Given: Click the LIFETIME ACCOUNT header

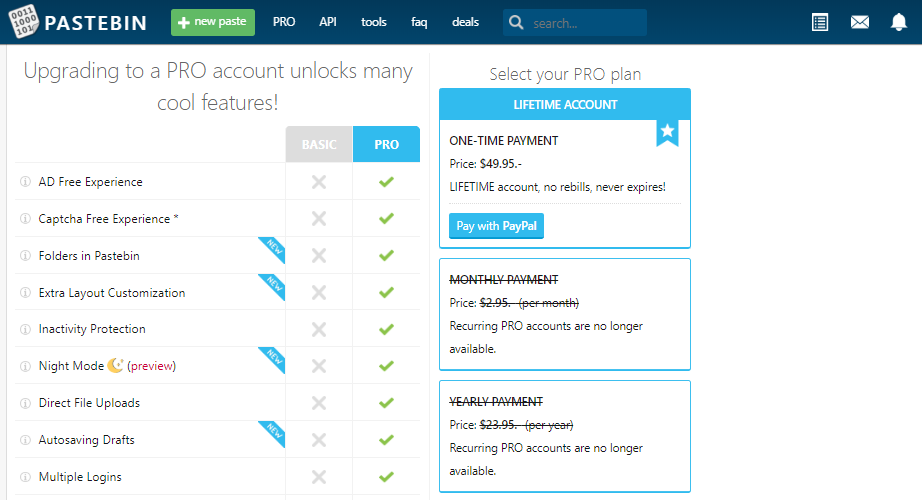Looking at the screenshot, I should pyautogui.click(x=565, y=104).
